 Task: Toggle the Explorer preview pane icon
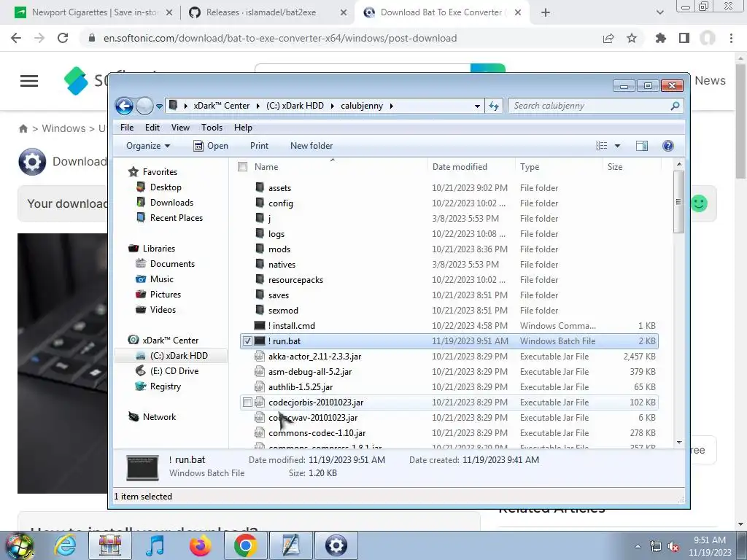tap(642, 146)
